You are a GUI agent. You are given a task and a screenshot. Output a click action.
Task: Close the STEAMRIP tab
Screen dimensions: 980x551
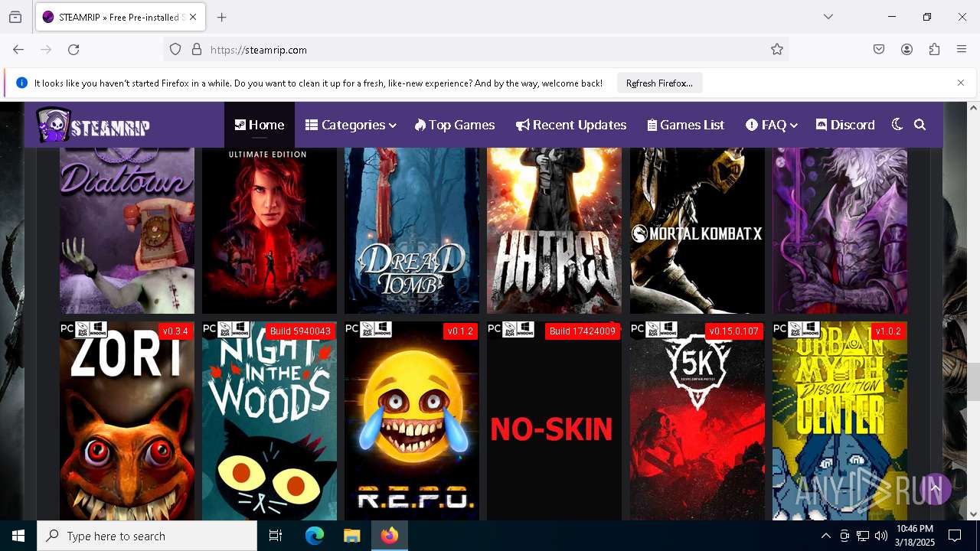pyautogui.click(x=193, y=17)
